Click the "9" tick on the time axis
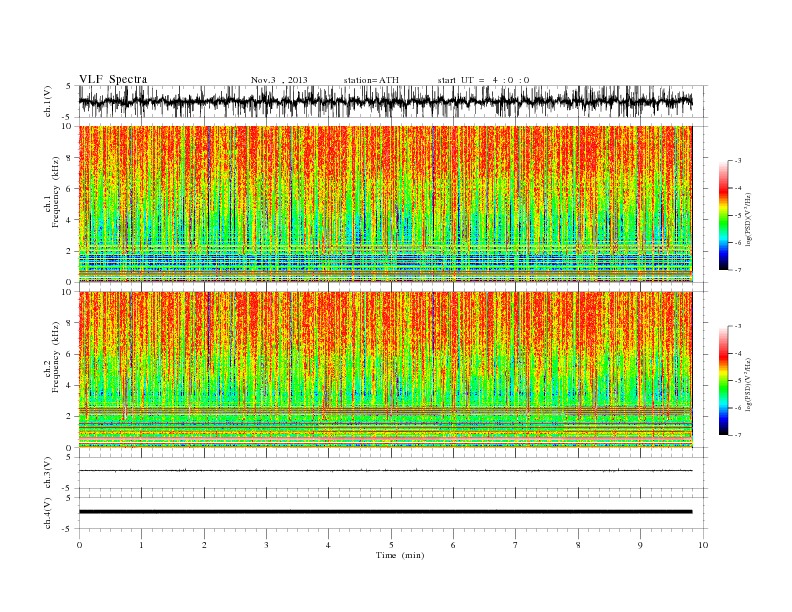 (x=640, y=545)
